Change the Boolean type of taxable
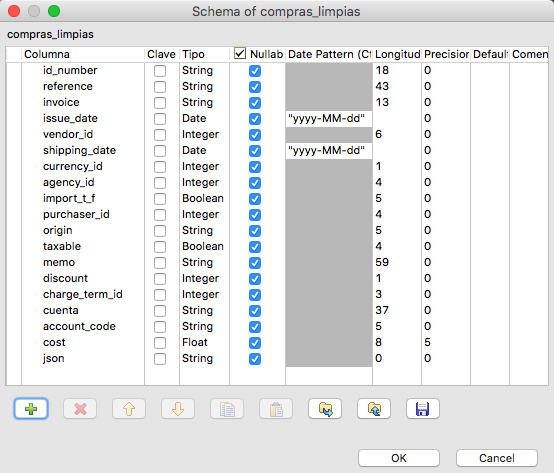 204,246
